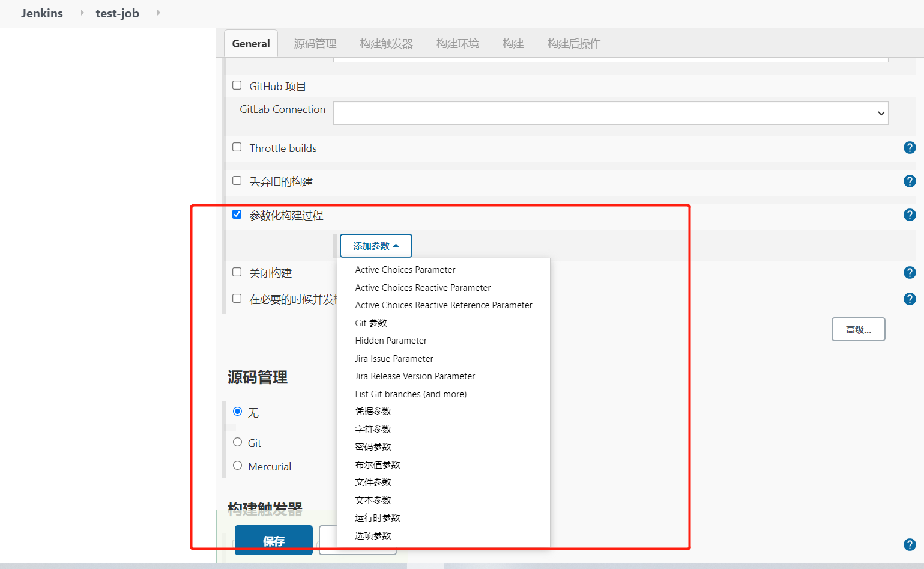The image size is (924, 569).
Task: Choose Mercurial source control option
Action: pos(238,466)
